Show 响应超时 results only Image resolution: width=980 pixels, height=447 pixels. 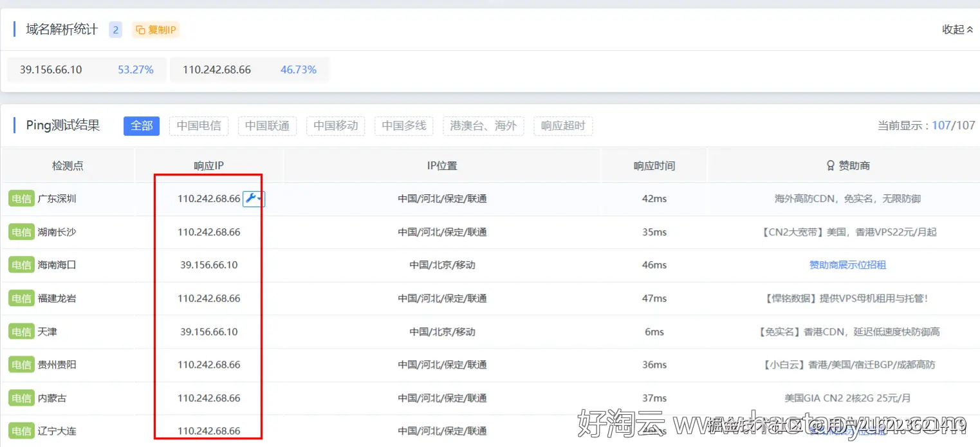[x=563, y=125]
